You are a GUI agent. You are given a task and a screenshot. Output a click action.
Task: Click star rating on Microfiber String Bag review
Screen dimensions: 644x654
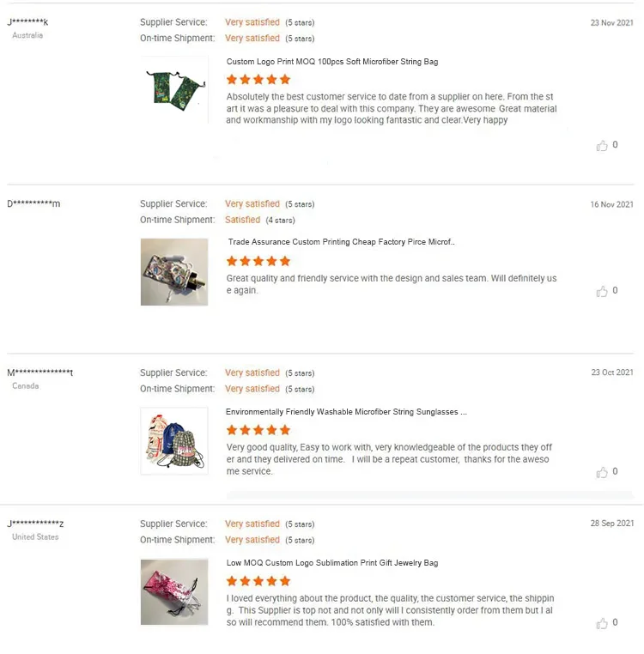(258, 80)
